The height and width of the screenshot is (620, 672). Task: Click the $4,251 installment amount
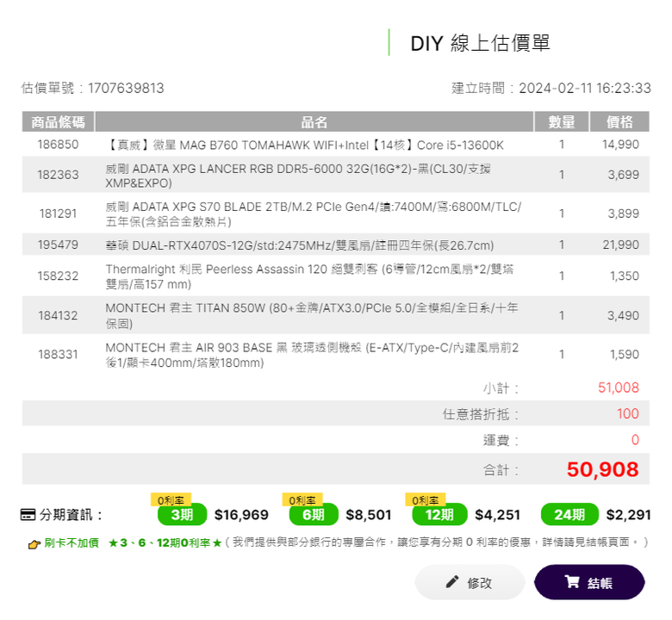pyautogui.click(x=498, y=515)
